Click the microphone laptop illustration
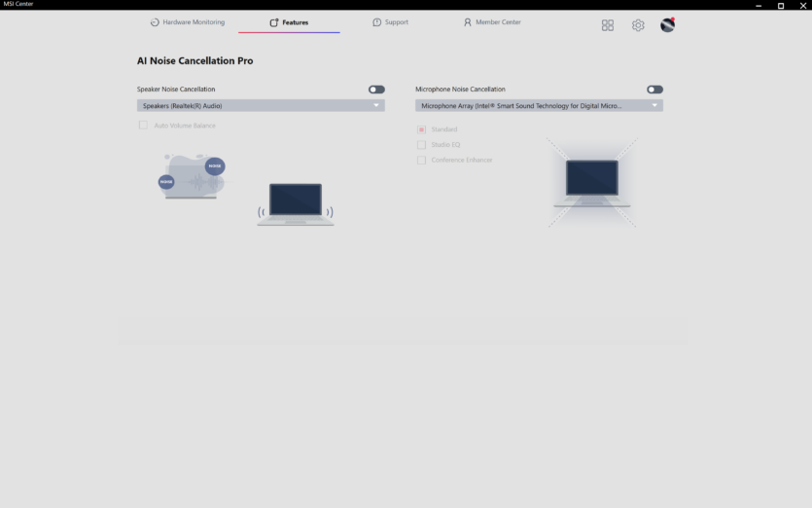Image resolution: width=812 pixels, height=508 pixels. pos(592,183)
